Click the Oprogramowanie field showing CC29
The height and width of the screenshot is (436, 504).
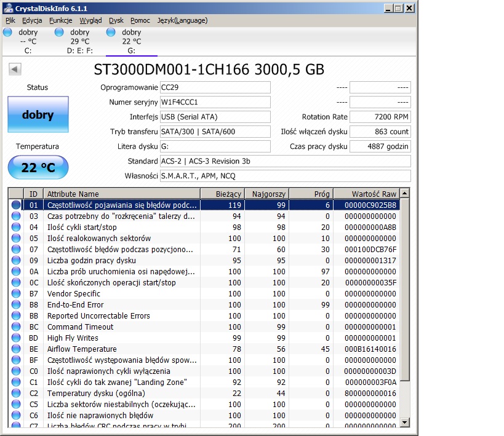[x=215, y=87]
